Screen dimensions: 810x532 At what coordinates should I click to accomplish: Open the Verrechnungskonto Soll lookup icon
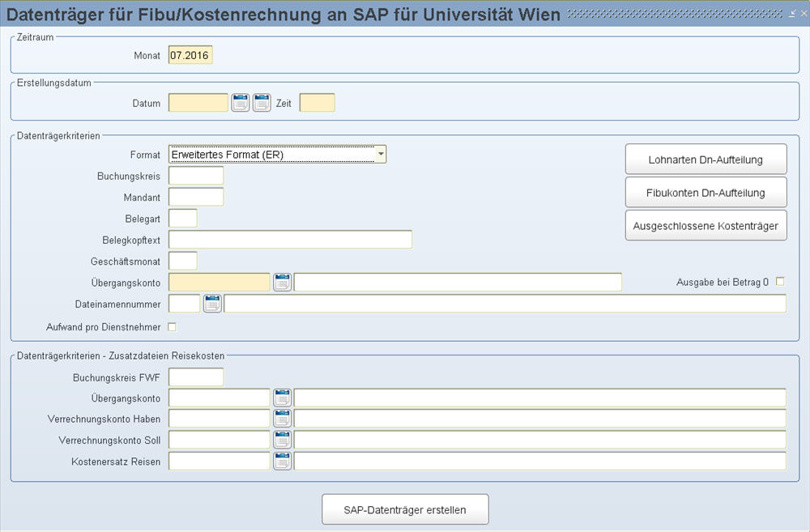(x=282, y=440)
